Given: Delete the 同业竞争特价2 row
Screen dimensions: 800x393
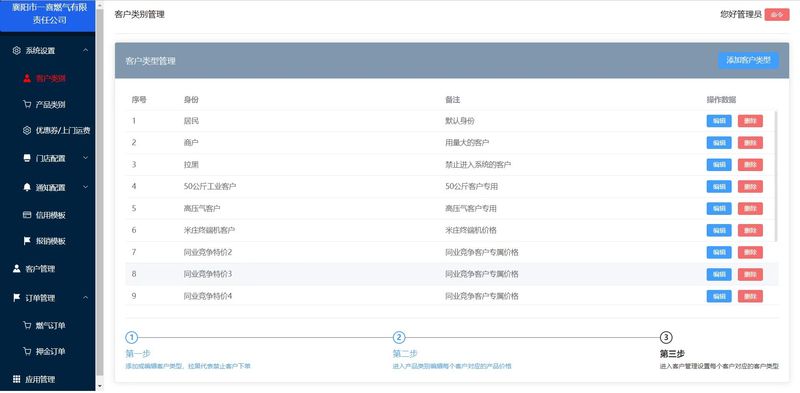Looking at the screenshot, I should [750, 252].
